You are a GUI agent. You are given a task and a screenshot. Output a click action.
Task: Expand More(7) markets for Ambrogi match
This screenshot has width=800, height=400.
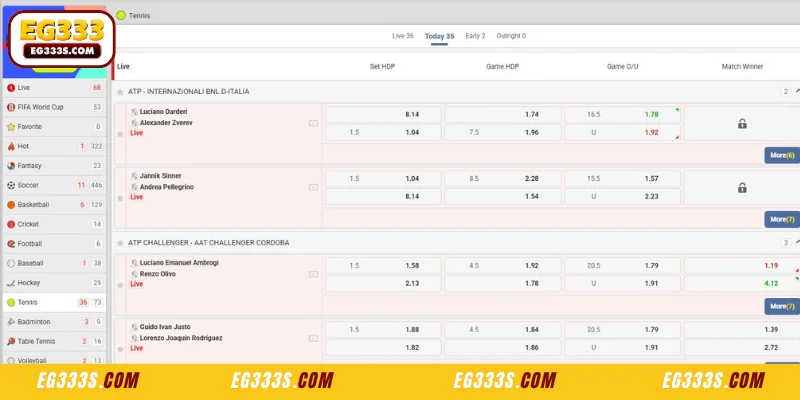pos(782,306)
